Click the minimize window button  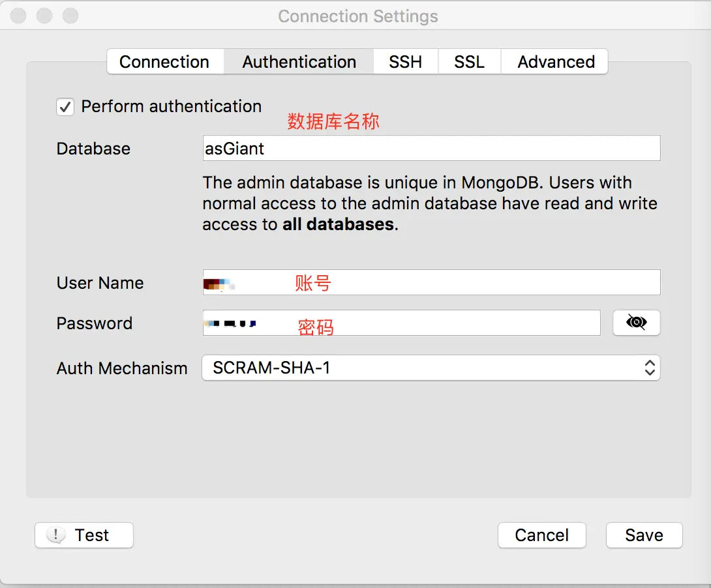pyautogui.click(x=44, y=16)
